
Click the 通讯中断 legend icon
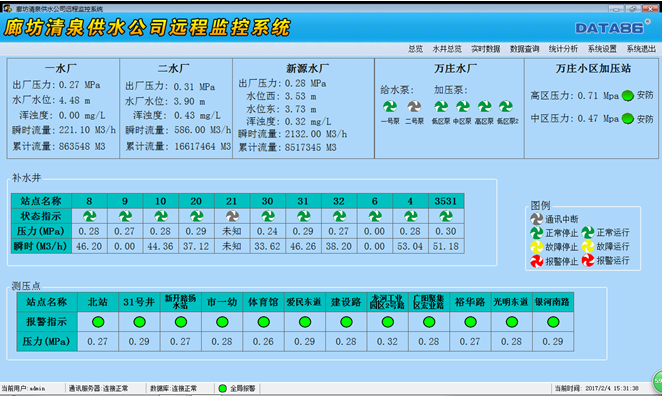pos(536,219)
